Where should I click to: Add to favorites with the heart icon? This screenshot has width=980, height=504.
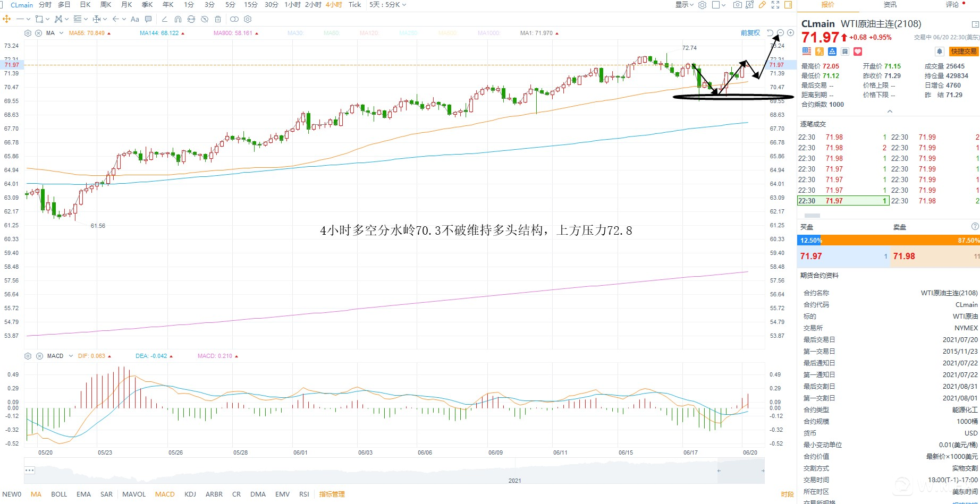(858, 52)
